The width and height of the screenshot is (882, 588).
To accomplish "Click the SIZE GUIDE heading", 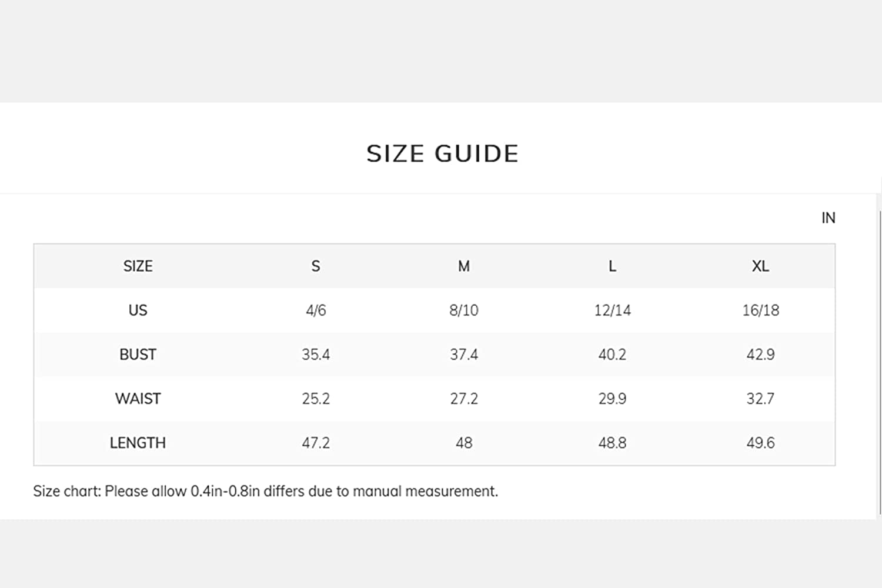I will tap(442, 154).
